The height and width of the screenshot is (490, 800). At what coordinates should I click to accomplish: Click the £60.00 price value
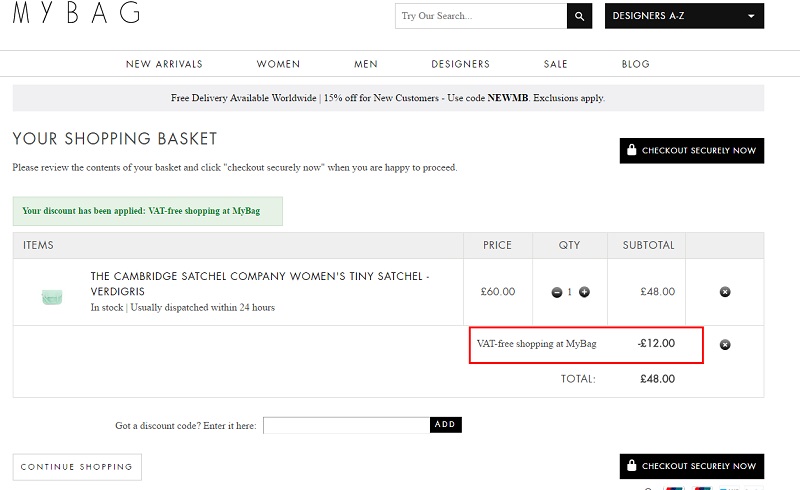[497, 291]
